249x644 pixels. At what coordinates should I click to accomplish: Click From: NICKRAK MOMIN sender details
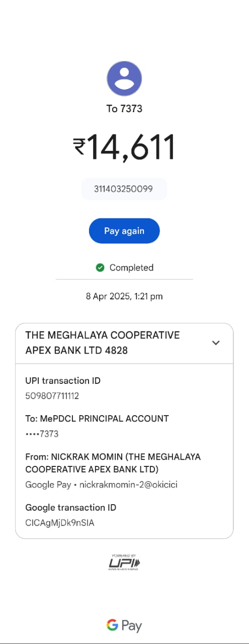coord(113,463)
